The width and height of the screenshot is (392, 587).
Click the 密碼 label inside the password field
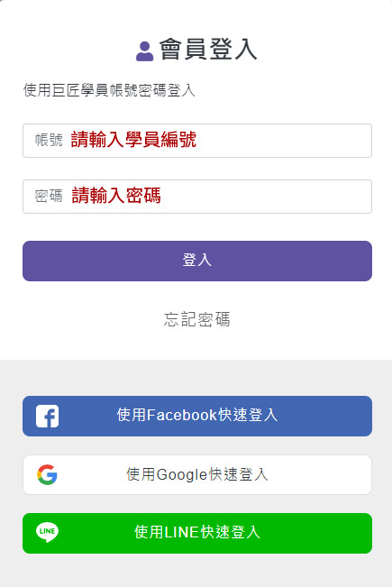point(49,196)
